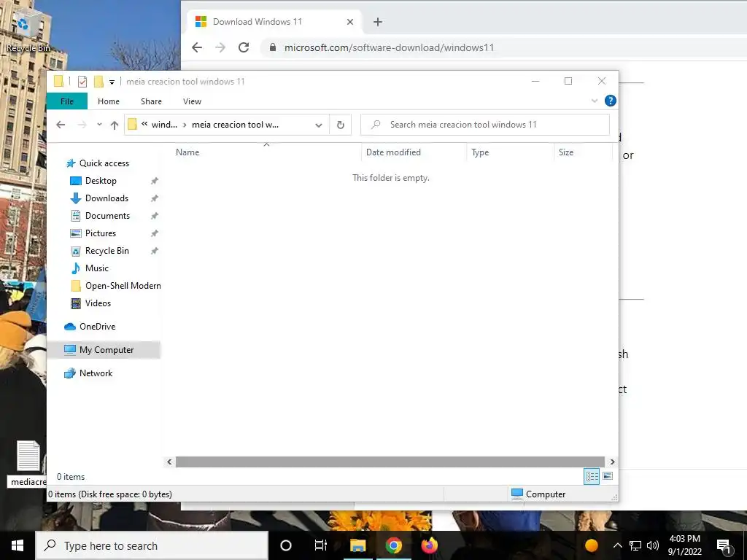The image size is (747, 560).
Task: Click the horizontal scrollbar in file list
Action: (391, 462)
